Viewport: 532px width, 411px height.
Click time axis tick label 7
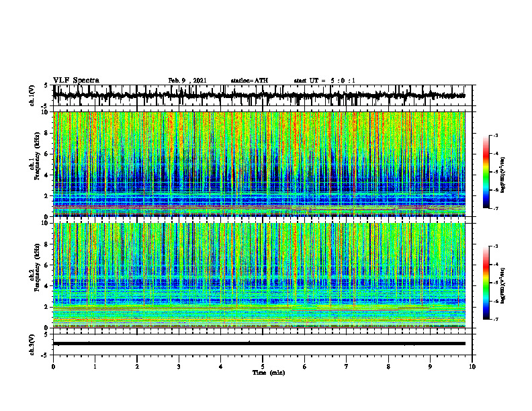pos(347,367)
